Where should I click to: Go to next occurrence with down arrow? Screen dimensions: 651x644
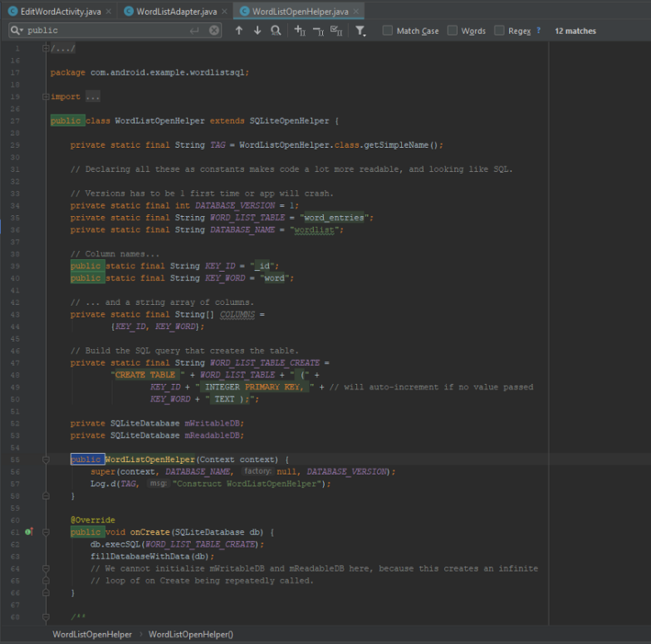257,30
